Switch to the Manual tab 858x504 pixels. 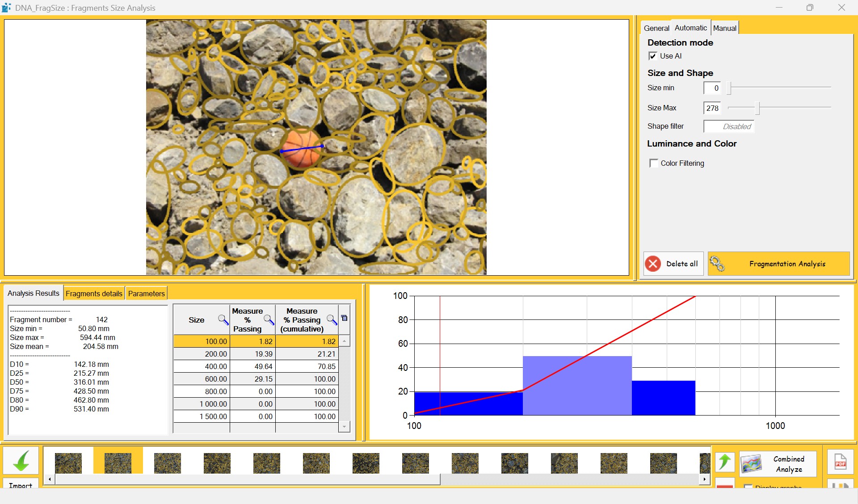tap(724, 28)
